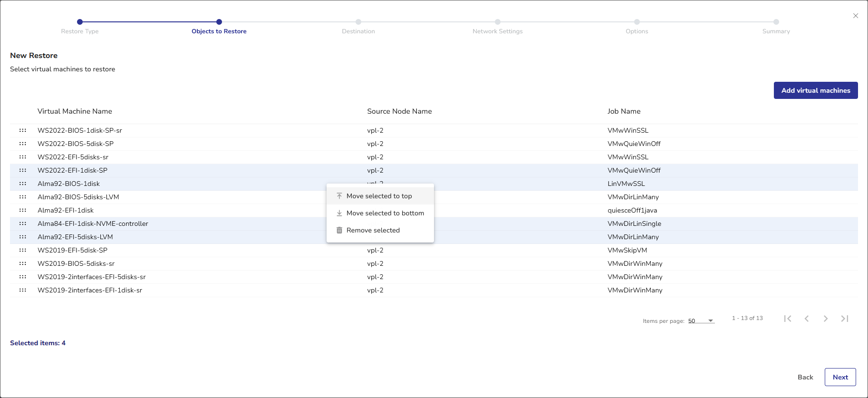
Task: Choose Remove selected from context menu
Action: click(x=373, y=230)
